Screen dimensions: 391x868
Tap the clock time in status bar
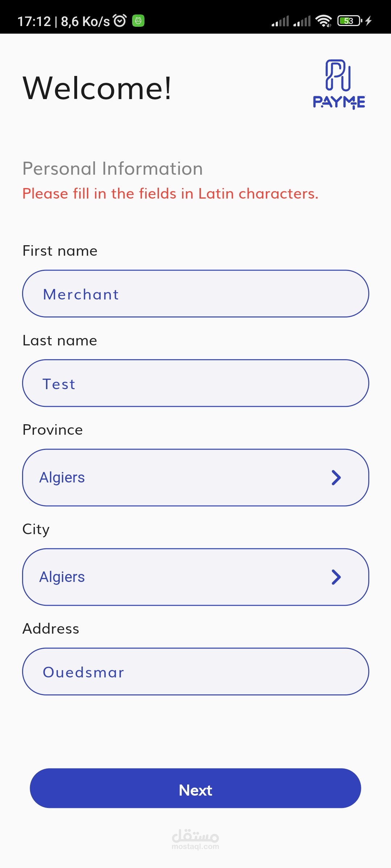click(x=34, y=21)
